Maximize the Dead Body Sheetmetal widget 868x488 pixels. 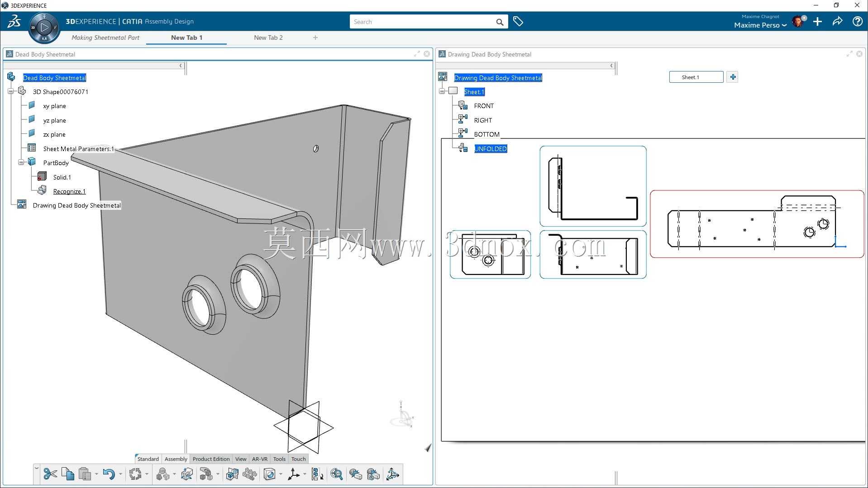point(417,54)
